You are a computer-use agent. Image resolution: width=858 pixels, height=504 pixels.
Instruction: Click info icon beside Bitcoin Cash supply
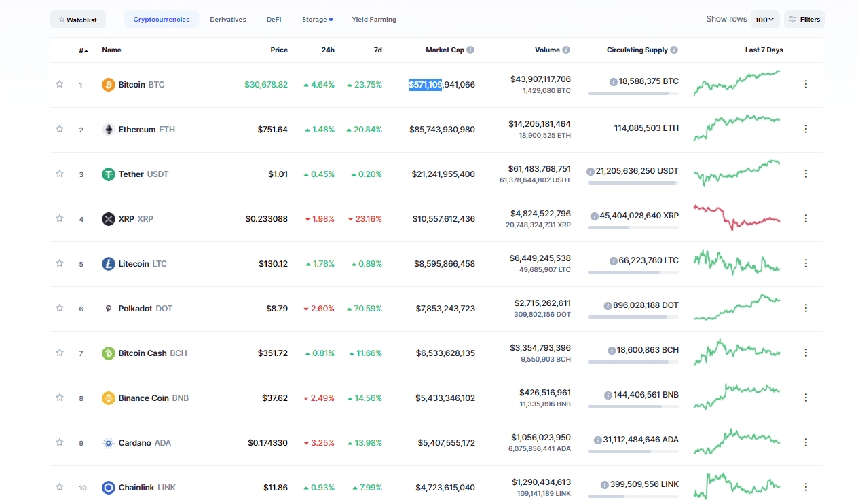coord(611,350)
